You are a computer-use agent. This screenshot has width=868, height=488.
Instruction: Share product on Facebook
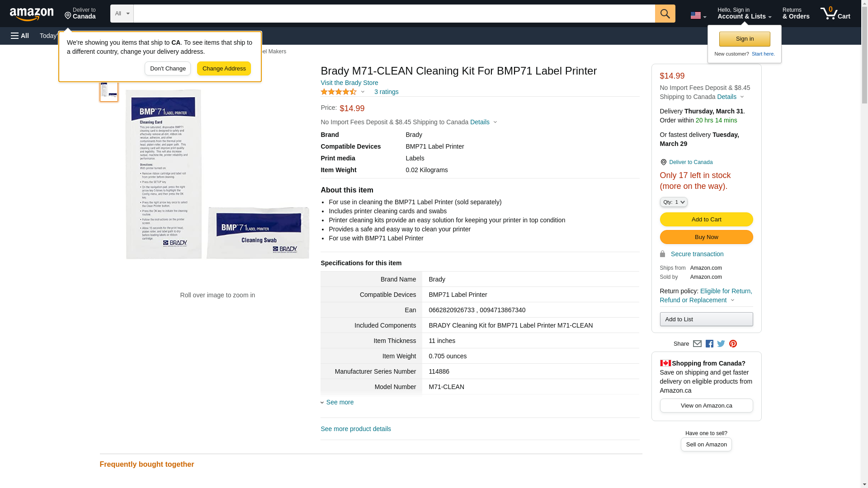(x=709, y=344)
